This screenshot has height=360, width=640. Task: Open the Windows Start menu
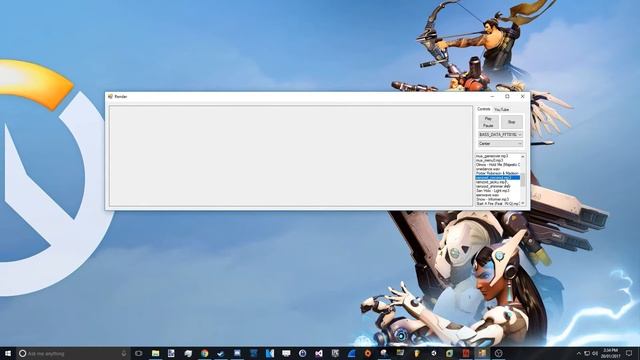click(x=8, y=353)
